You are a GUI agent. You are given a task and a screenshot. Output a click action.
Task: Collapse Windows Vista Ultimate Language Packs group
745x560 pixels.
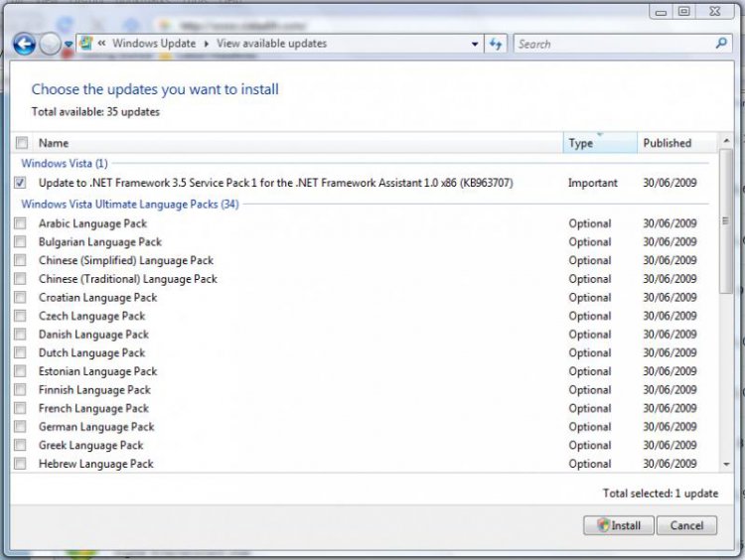130,205
